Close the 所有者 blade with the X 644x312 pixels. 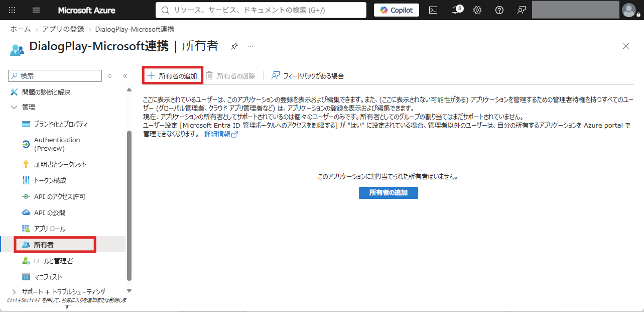click(626, 46)
